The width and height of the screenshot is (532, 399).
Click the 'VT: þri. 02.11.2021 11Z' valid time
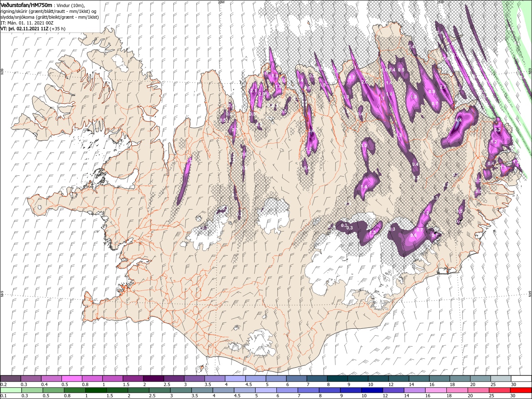point(25,29)
